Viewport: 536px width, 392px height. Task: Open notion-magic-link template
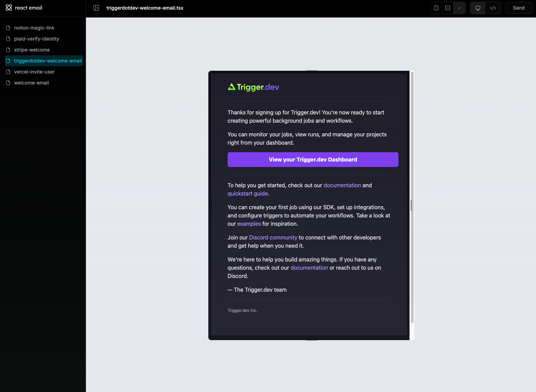coord(34,28)
